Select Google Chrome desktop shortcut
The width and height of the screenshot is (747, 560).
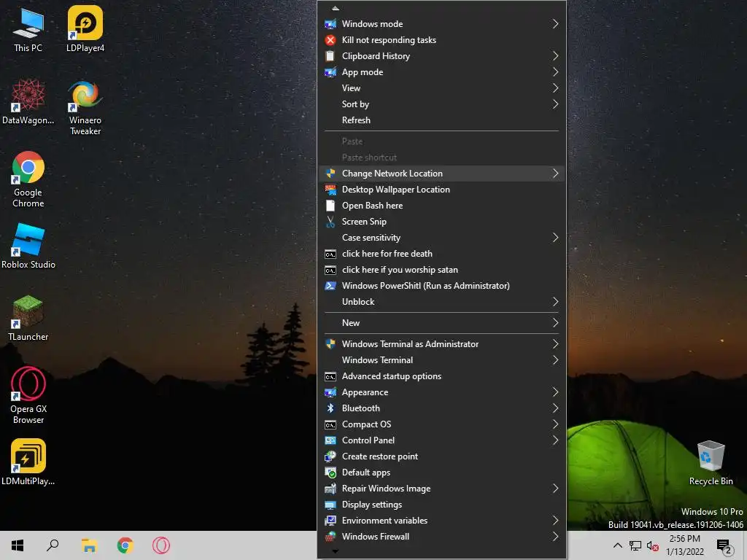click(28, 179)
